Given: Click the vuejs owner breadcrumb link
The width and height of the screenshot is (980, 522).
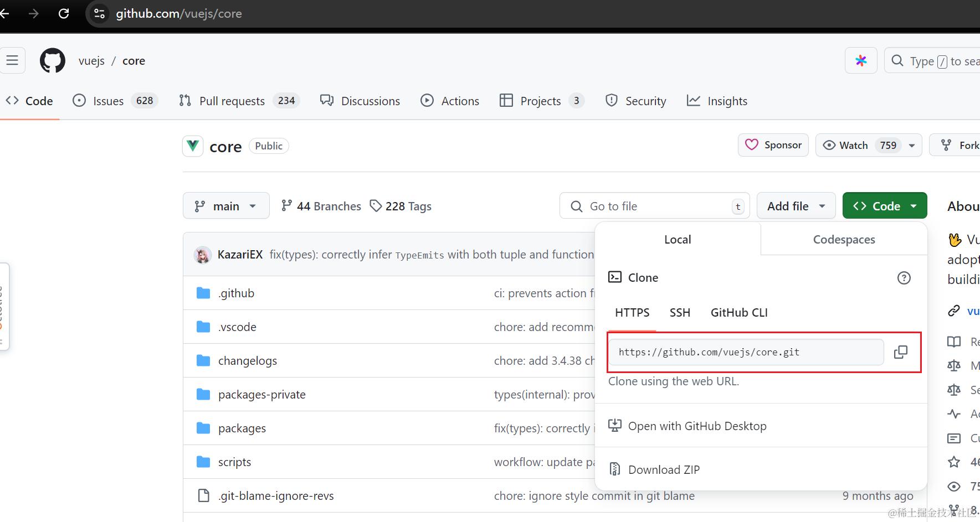Looking at the screenshot, I should tap(91, 60).
